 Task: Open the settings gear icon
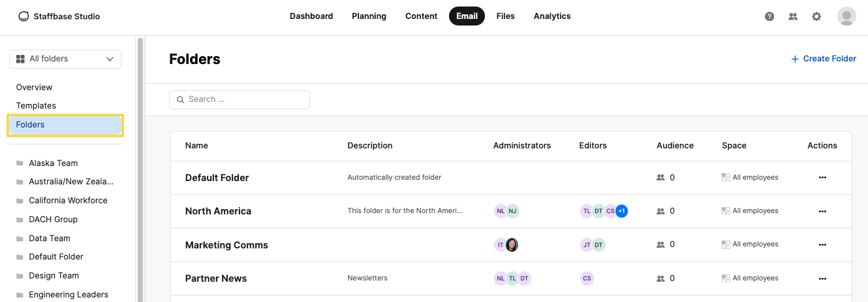tap(816, 16)
